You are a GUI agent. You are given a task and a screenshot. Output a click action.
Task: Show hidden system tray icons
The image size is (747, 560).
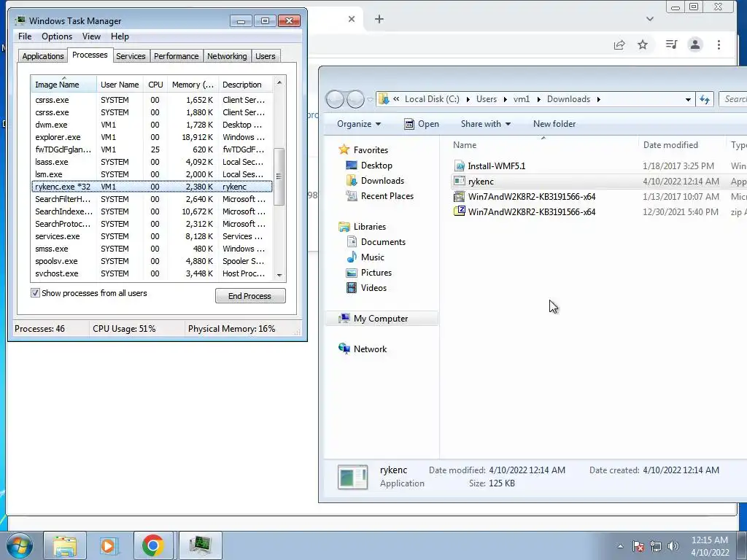click(x=620, y=546)
